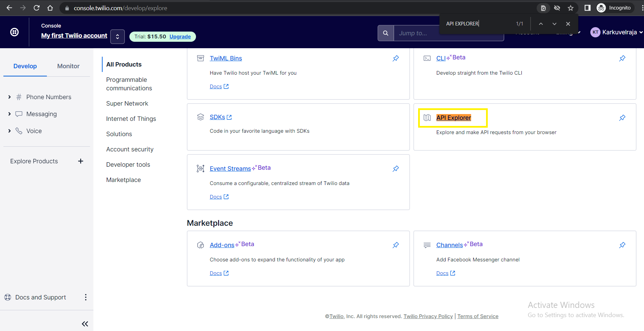Viewport: 644px width, 331px height.
Task: Click the Upgrade link
Action: (x=180, y=37)
